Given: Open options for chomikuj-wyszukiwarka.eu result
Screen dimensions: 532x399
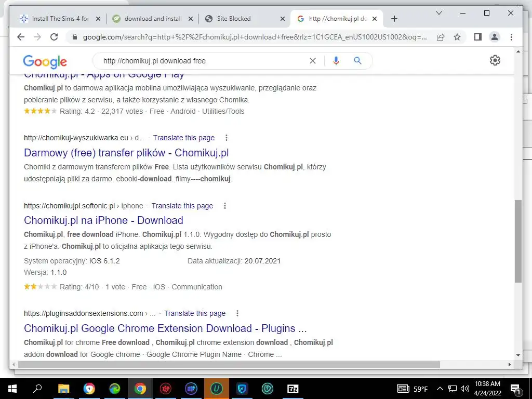Looking at the screenshot, I should click(227, 138).
